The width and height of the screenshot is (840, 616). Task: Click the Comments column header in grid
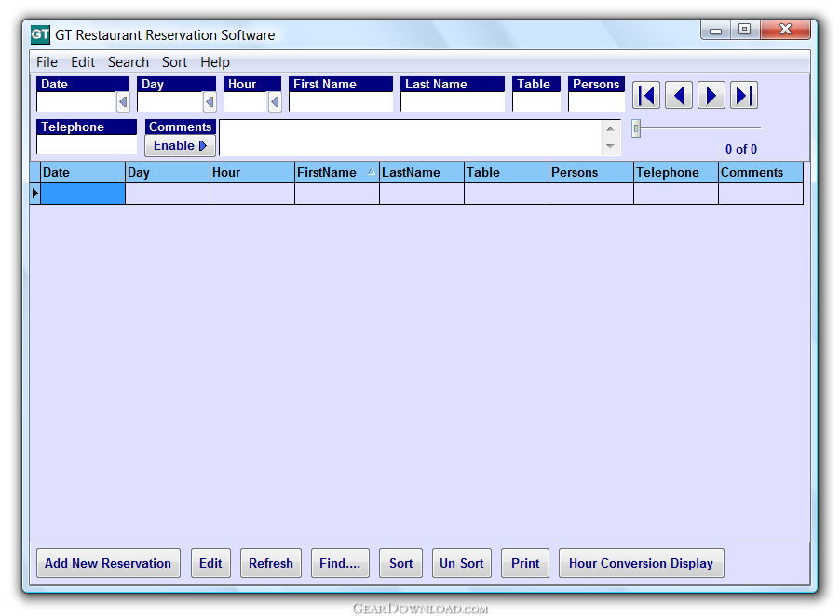point(761,172)
